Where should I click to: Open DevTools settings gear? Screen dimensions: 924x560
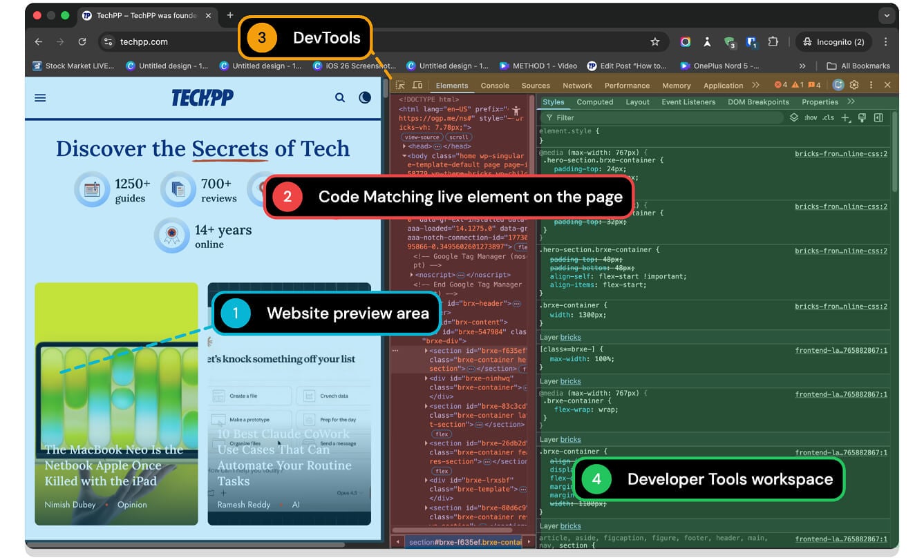coord(854,85)
